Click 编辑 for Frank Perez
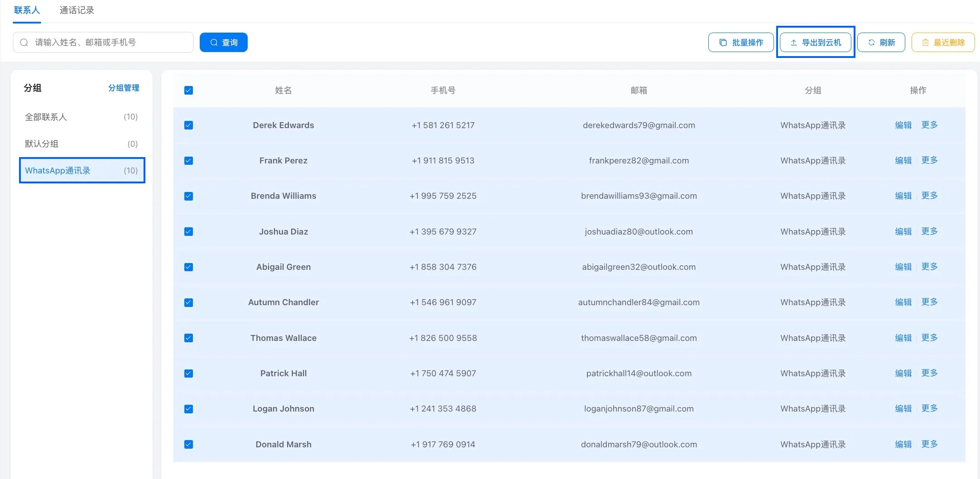 point(903,161)
